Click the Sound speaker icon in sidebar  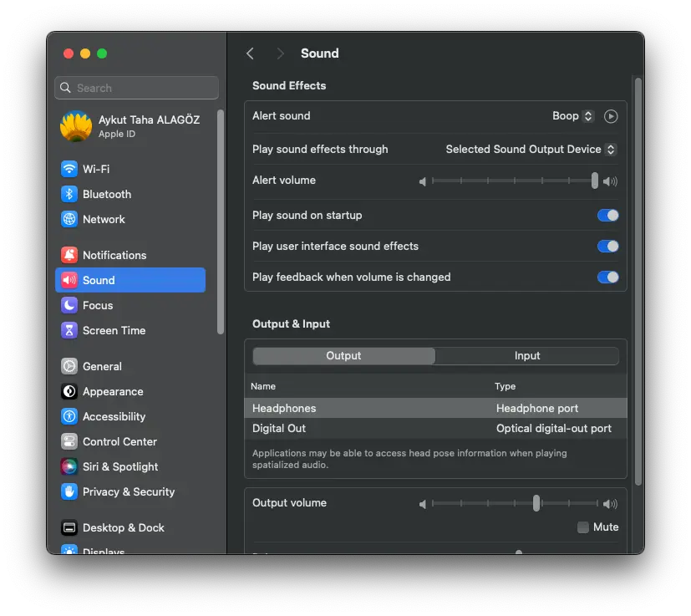[x=69, y=280]
